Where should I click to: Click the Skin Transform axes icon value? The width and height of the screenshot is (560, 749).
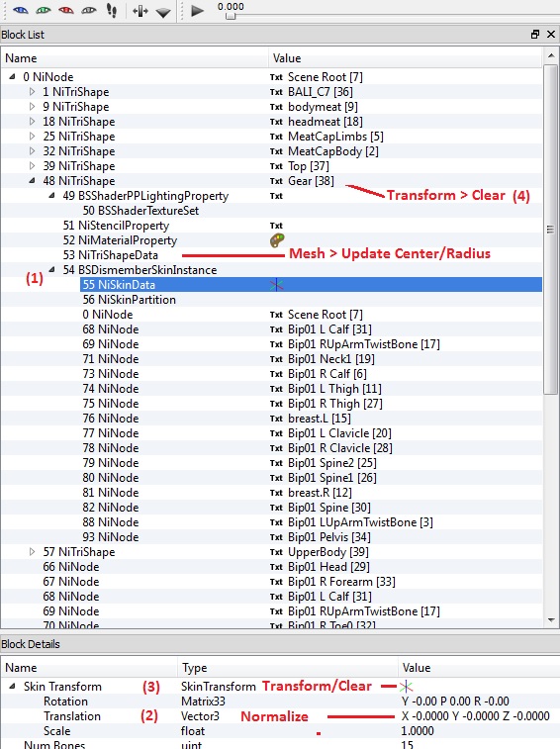coord(406,687)
